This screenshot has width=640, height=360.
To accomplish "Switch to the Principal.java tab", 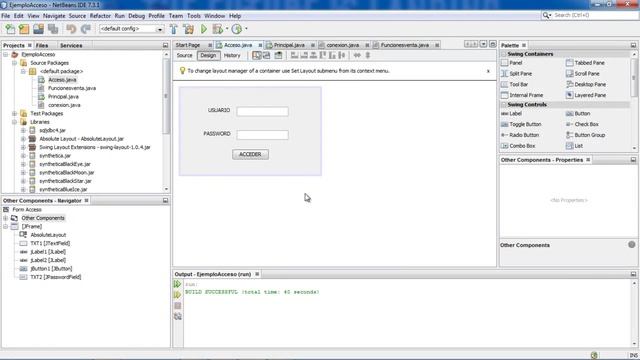I will point(289,45).
